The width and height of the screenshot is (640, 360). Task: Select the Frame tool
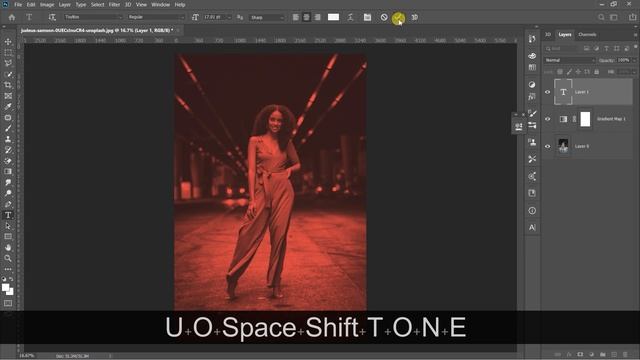click(8, 96)
